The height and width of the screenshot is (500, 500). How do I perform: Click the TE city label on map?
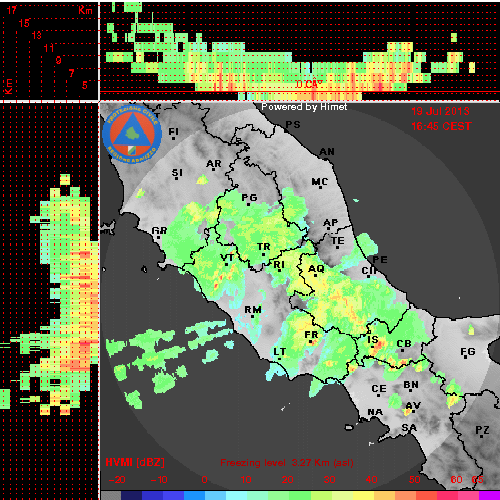(x=338, y=240)
